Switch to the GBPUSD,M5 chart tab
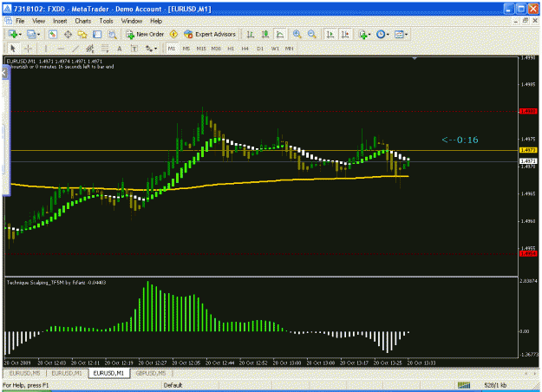The height and width of the screenshot is (392, 542). coord(151,373)
